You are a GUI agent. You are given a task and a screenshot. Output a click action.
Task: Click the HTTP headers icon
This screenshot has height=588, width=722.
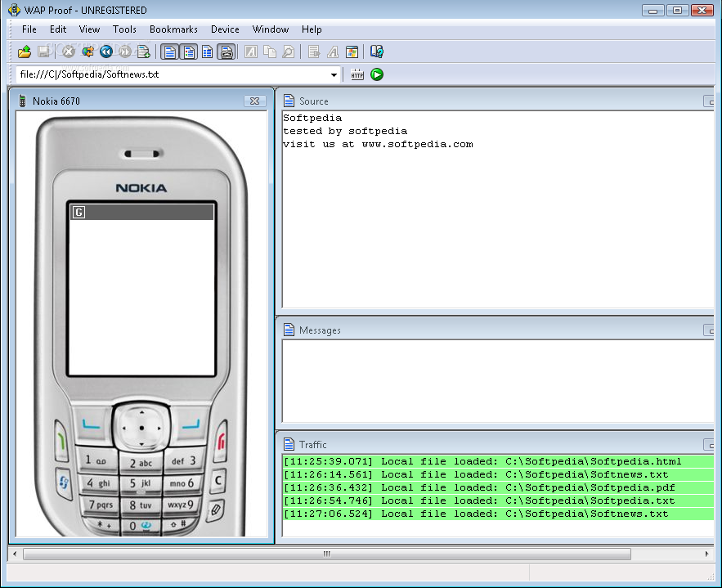point(357,74)
